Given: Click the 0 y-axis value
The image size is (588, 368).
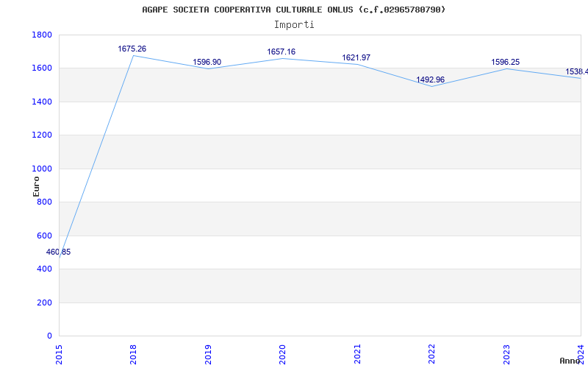Looking at the screenshot, I should (x=49, y=336).
